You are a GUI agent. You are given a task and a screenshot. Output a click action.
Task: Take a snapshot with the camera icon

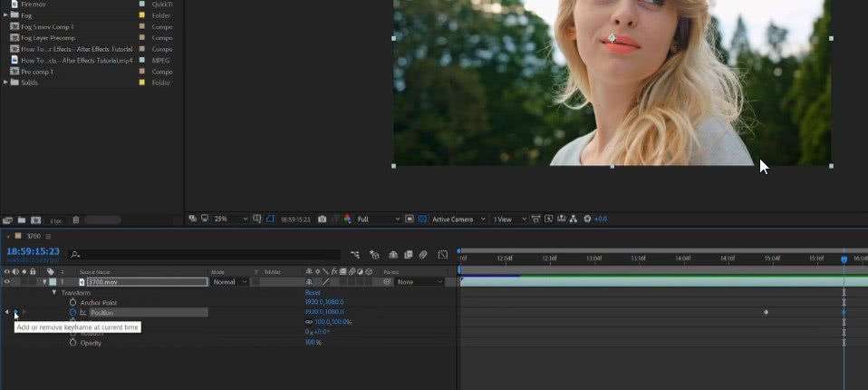click(323, 219)
